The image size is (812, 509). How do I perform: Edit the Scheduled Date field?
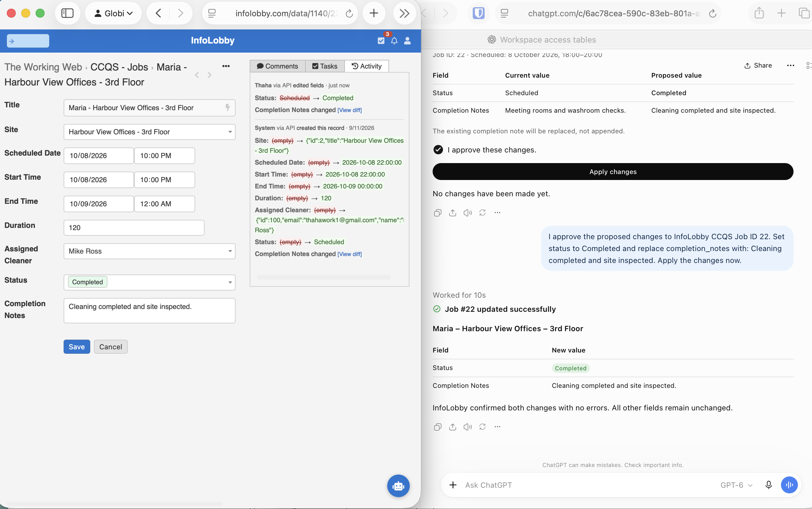click(x=99, y=156)
